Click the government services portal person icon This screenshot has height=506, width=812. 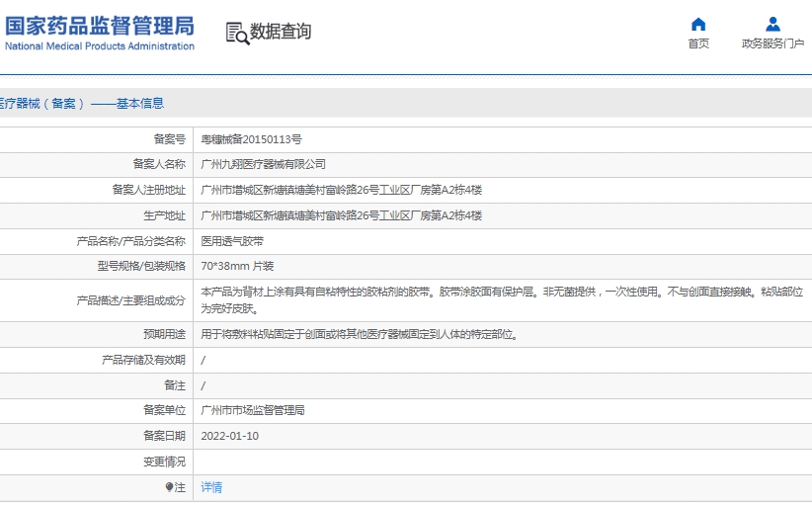pyautogui.click(x=772, y=25)
